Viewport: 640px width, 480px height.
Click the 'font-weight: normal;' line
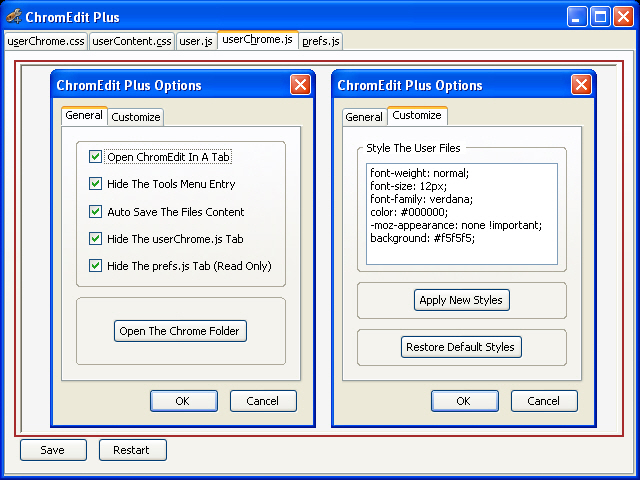[420, 173]
